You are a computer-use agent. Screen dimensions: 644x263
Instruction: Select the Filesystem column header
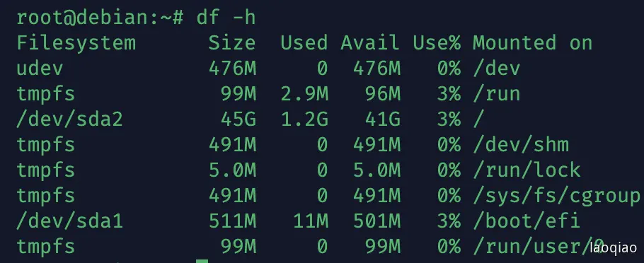[x=76, y=43]
